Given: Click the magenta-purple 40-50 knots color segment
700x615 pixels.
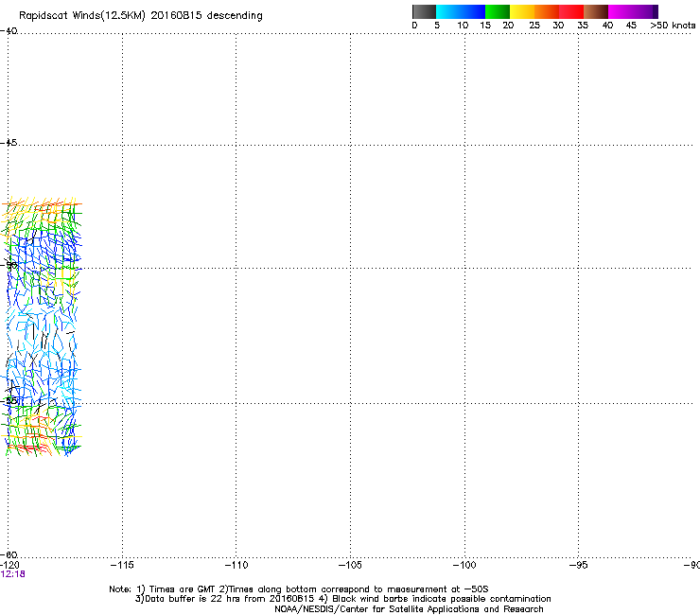Looking at the screenshot, I should coord(633,11).
